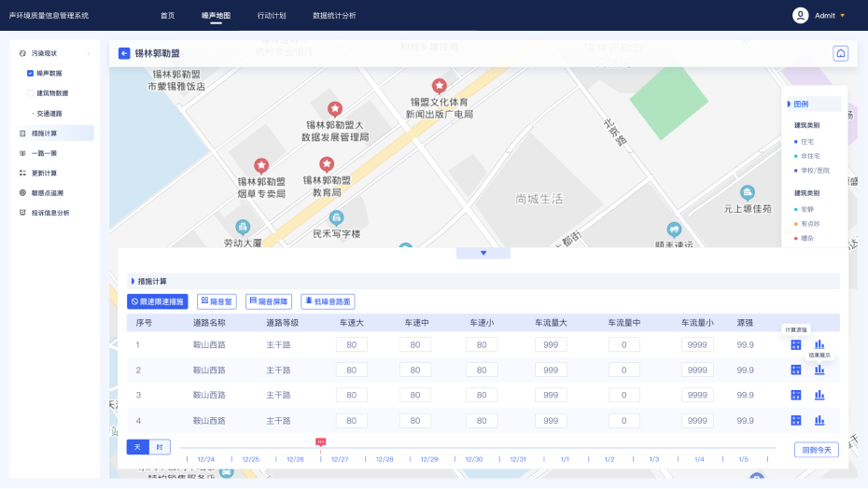
Task: Click the 车速大 input in row 1
Action: click(352, 344)
